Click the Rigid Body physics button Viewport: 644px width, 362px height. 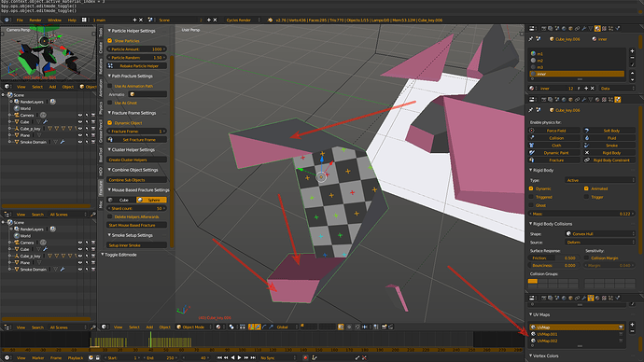[x=609, y=153]
